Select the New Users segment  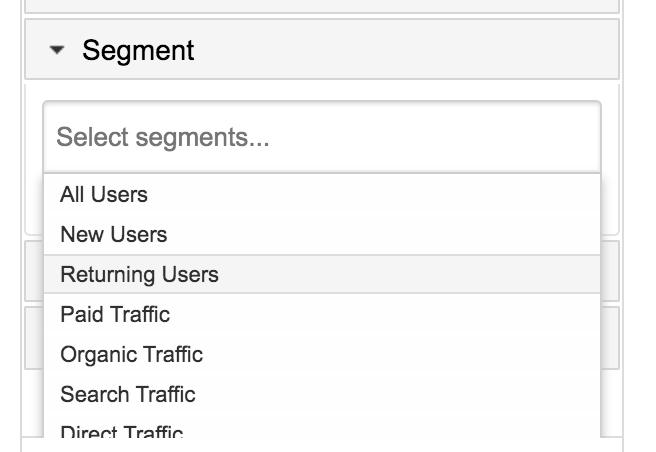point(114,235)
